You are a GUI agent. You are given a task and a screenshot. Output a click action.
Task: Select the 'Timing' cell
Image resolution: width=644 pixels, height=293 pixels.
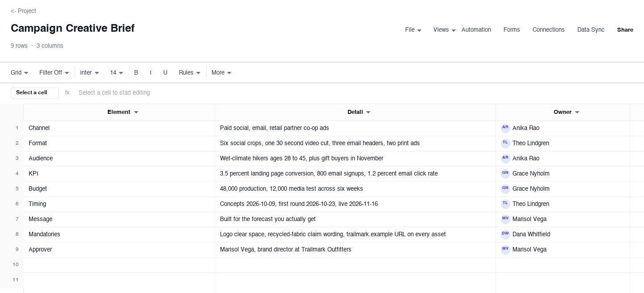(119, 204)
